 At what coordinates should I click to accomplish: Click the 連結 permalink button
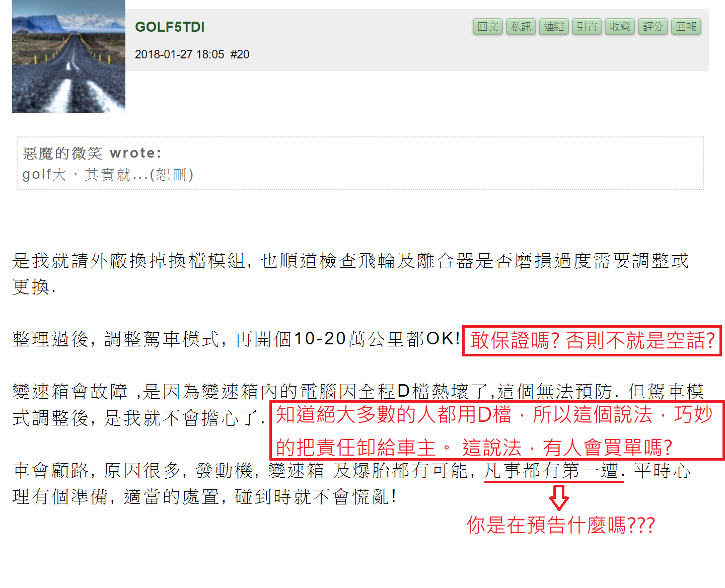[554, 27]
